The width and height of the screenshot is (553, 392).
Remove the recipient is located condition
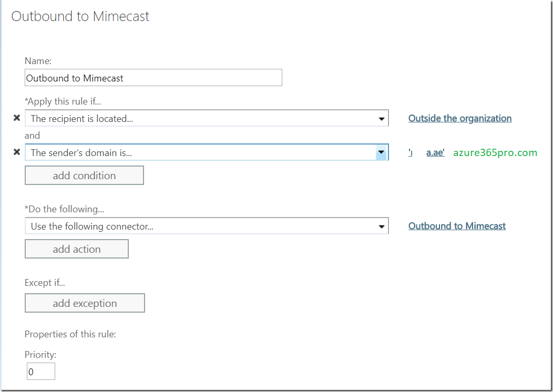[17, 118]
